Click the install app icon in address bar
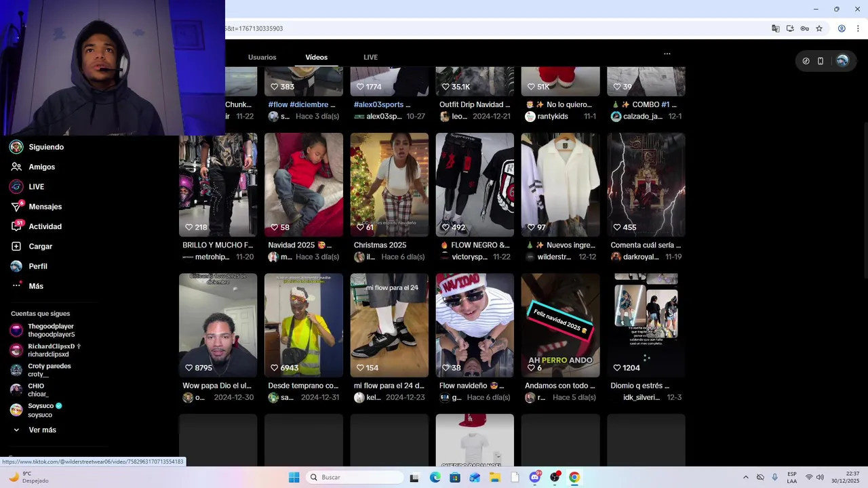This screenshot has width=868, height=488. pos(790,28)
